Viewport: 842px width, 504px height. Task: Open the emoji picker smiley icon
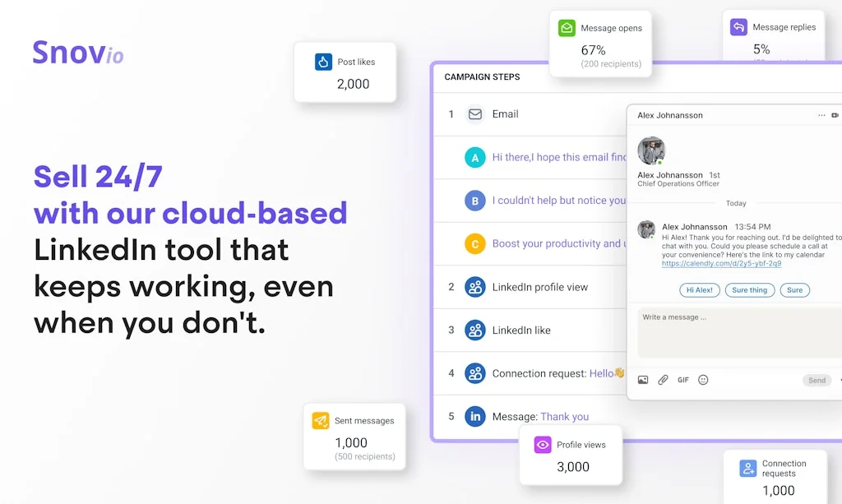click(x=703, y=380)
